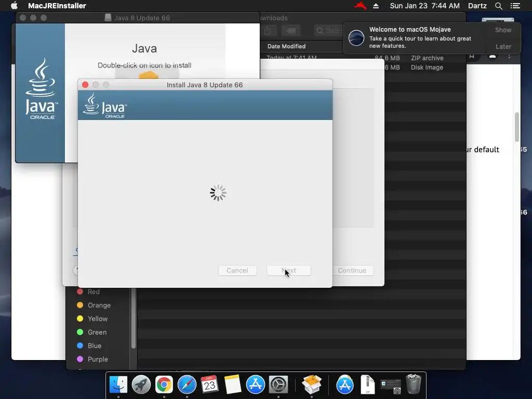Open Calendar app in the dock
The image size is (532, 399).
point(210,384)
